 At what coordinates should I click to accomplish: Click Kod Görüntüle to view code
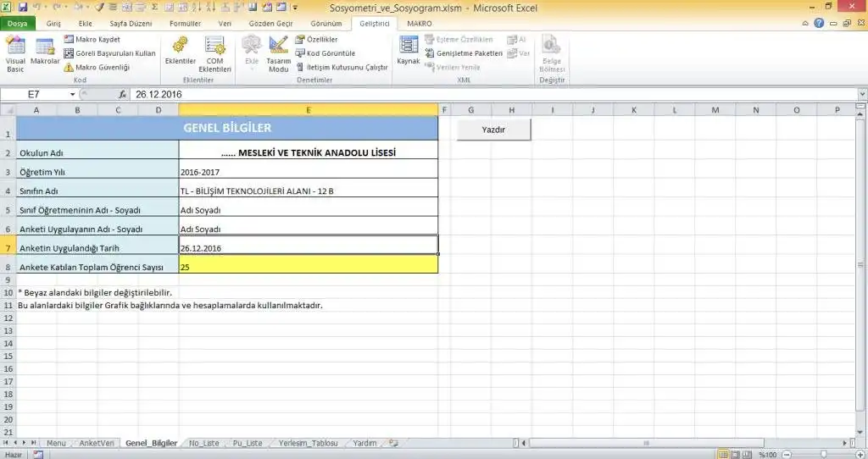tap(325, 53)
